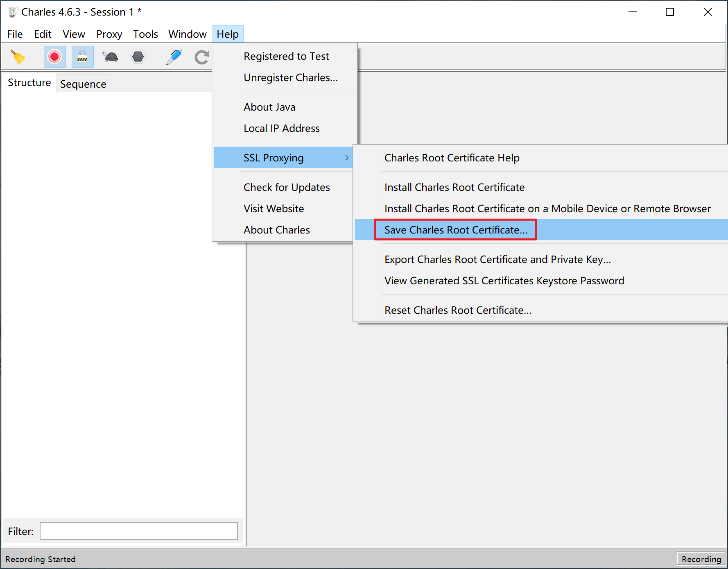Click the blue pen compose icon

pos(174,57)
